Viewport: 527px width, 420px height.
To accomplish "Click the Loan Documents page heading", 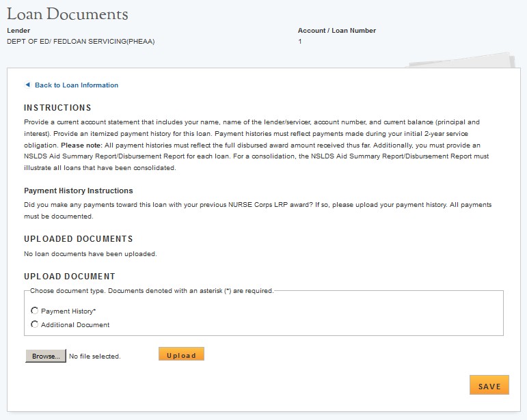I will click(67, 14).
